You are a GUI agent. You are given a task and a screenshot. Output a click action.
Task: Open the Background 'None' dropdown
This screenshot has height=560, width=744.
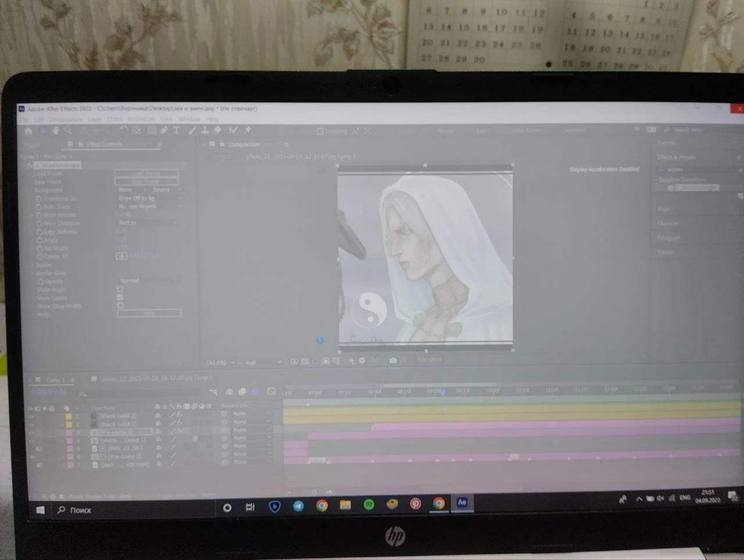pos(132,189)
